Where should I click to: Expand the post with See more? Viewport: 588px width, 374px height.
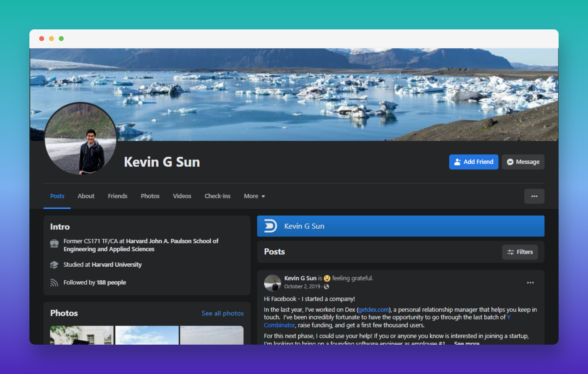tap(466, 343)
